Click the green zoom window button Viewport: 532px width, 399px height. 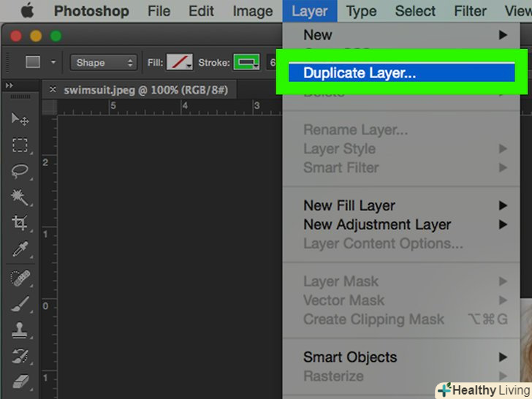tap(56, 36)
